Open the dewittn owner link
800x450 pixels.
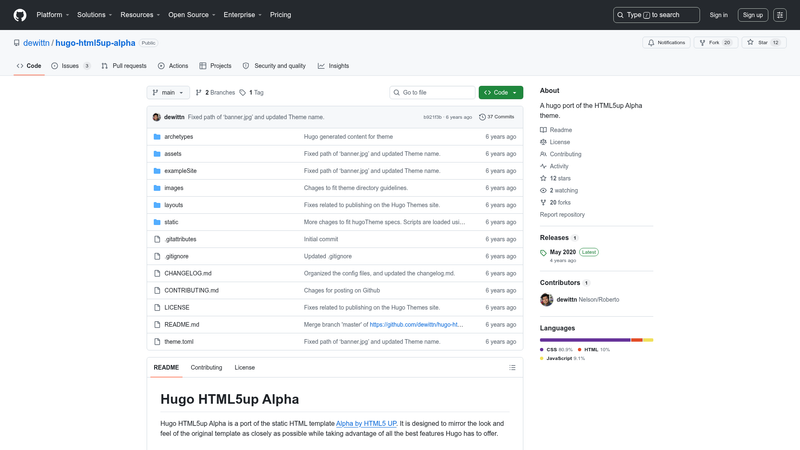tap(36, 43)
